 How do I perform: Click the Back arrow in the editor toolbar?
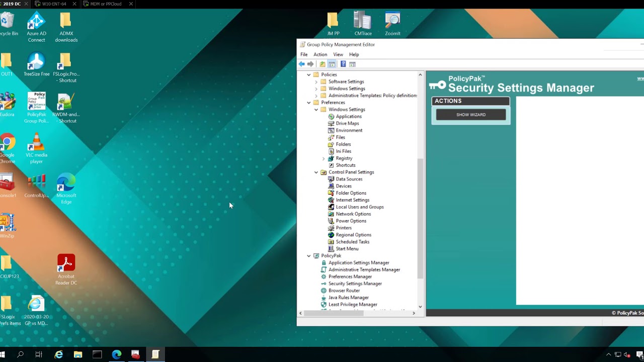pos(301,64)
